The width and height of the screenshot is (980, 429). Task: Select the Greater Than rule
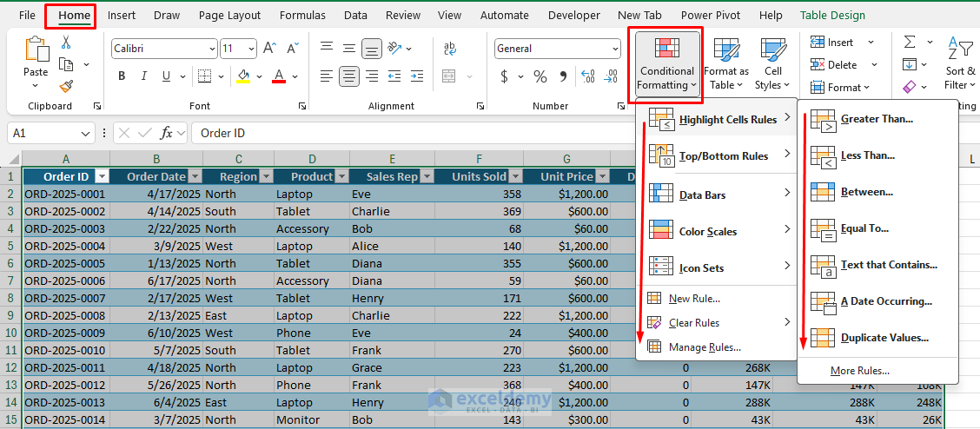pos(877,119)
